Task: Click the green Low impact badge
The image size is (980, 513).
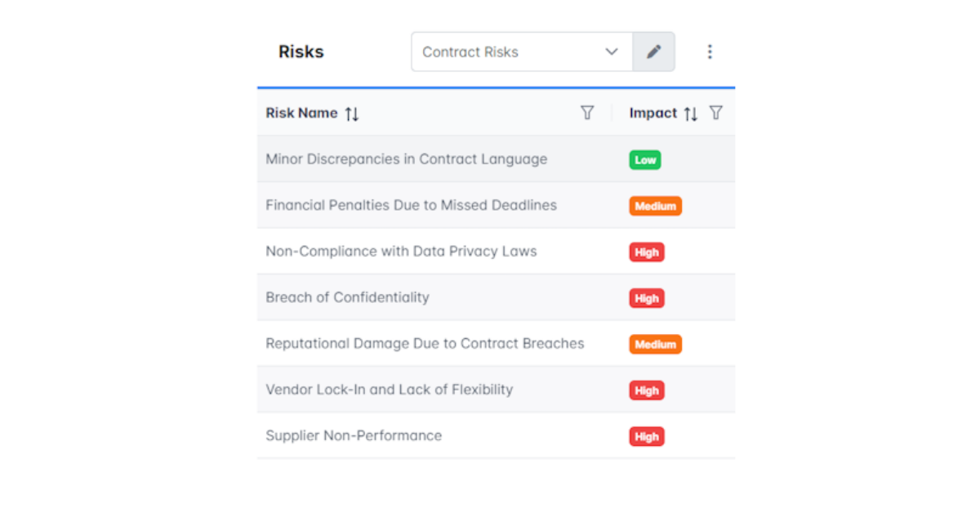Action: [x=645, y=160]
